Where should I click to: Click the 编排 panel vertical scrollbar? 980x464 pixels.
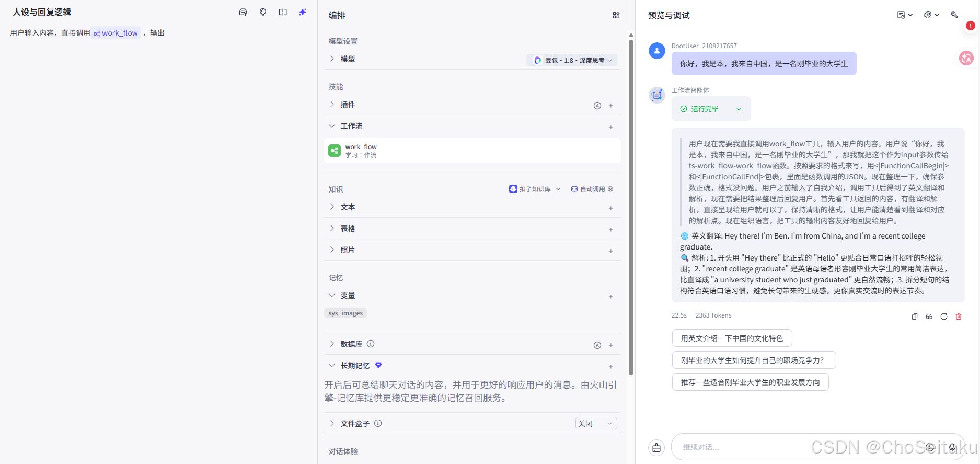coord(631,207)
